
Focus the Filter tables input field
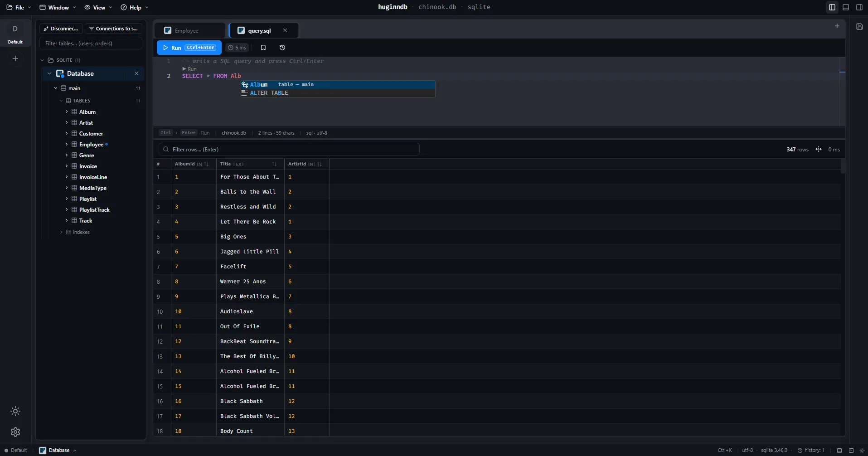coord(91,44)
